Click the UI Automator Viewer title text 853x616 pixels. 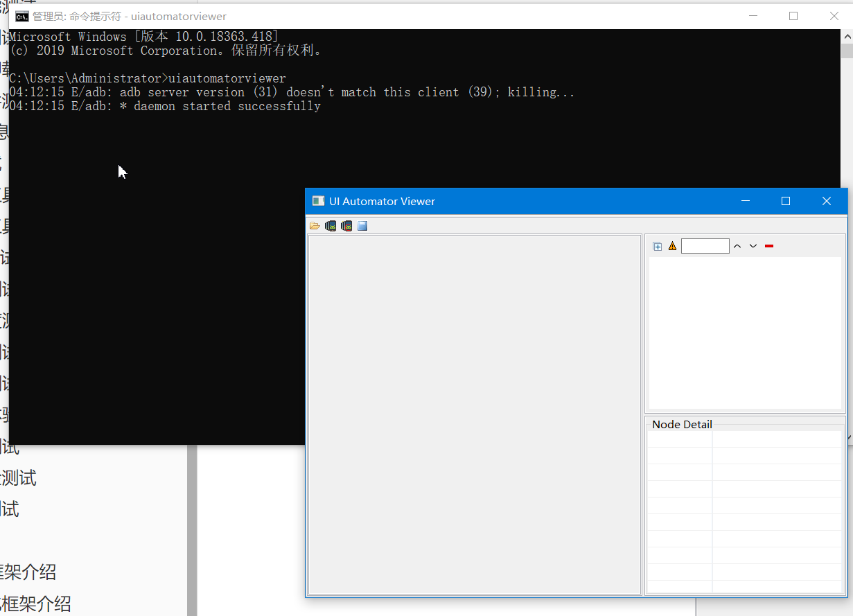(x=382, y=201)
